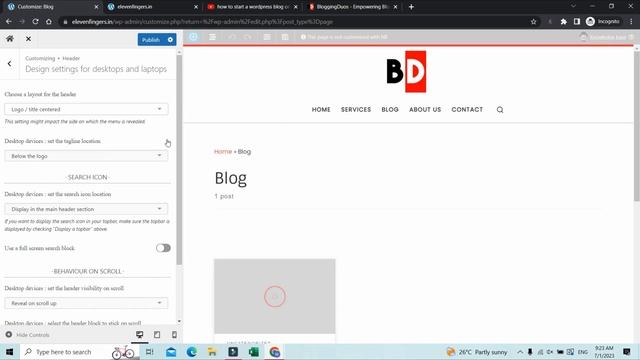The width and height of the screenshot is (640, 360).
Task: Open notification center icon
Action: point(627,352)
